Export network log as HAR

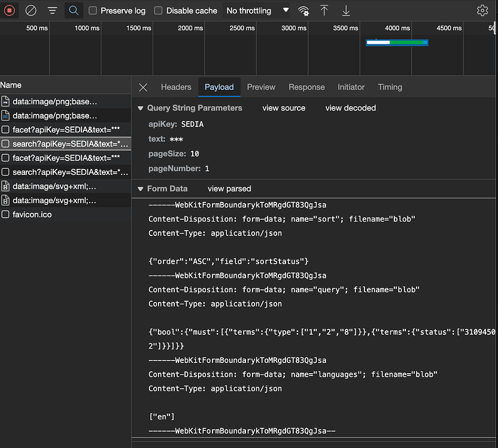click(x=346, y=10)
